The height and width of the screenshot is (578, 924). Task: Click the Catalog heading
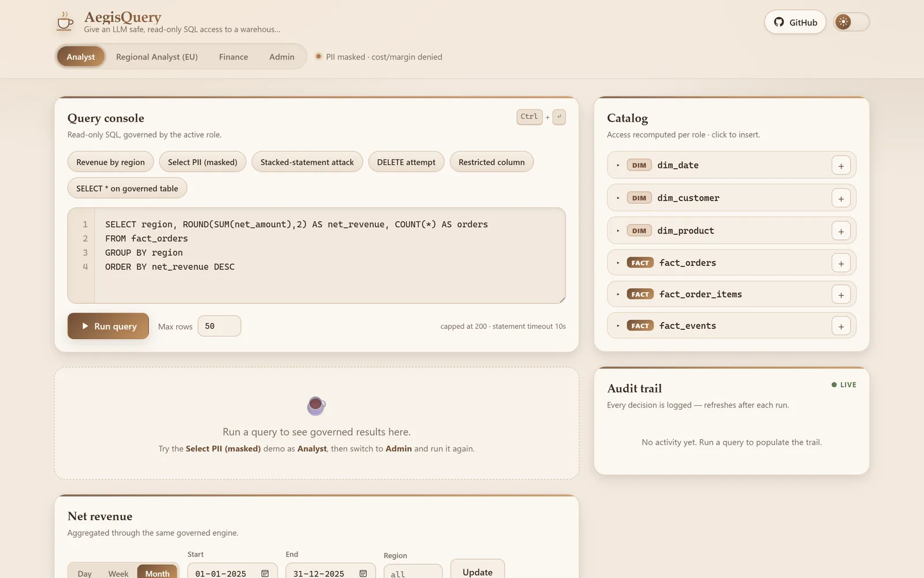pos(627,118)
